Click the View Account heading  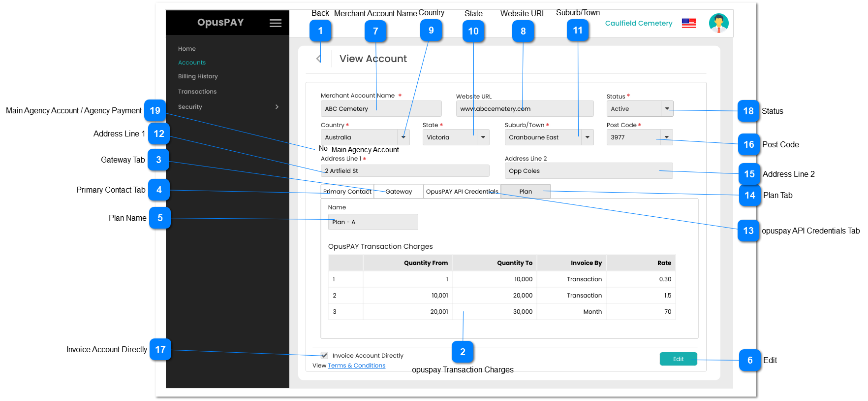pos(373,59)
